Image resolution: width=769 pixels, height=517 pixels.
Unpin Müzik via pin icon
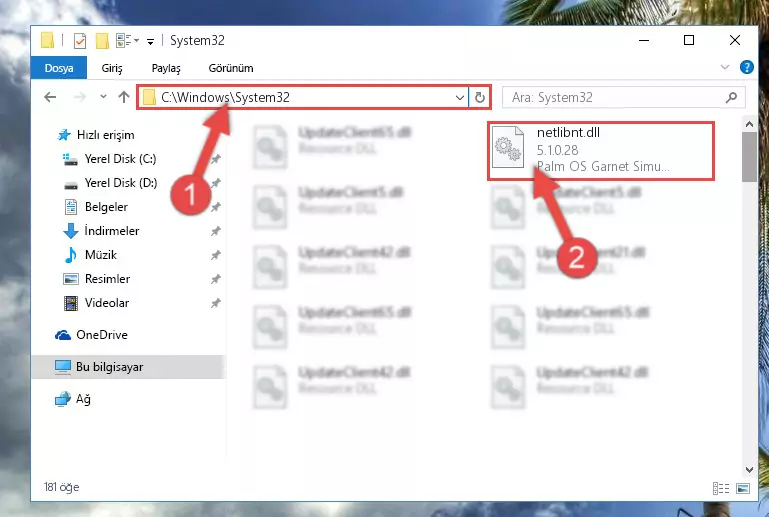(x=215, y=255)
